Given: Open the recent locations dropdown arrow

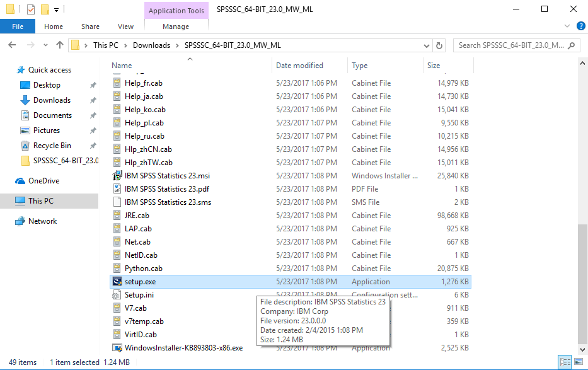Looking at the screenshot, I should tap(45, 45).
